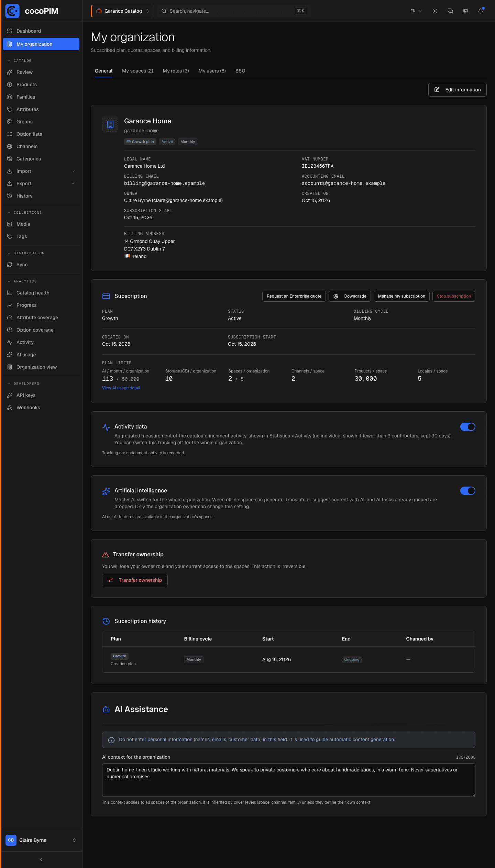
Task: Click the Stop subscription button
Action: click(x=454, y=296)
